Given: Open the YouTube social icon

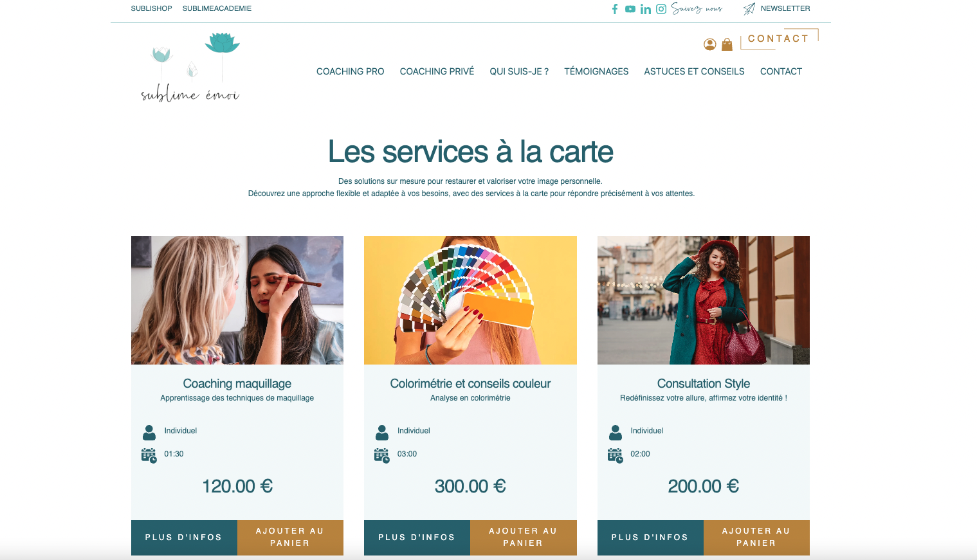Looking at the screenshot, I should coord(630,9).
